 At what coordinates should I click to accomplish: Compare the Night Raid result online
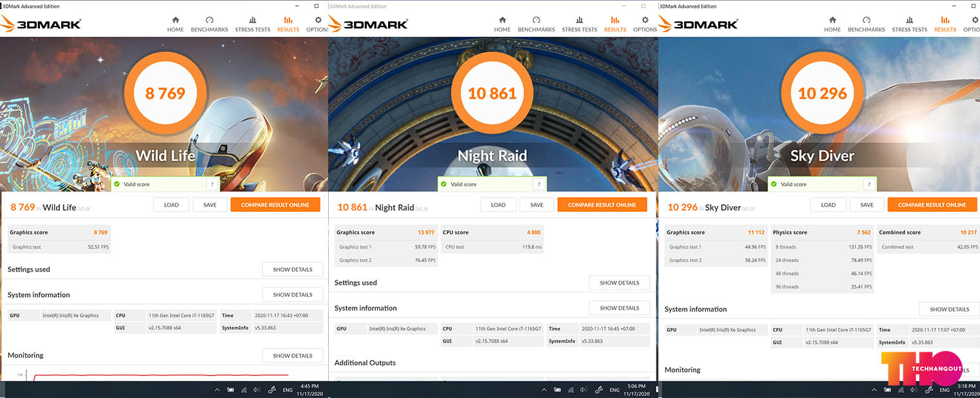point(602,205)
